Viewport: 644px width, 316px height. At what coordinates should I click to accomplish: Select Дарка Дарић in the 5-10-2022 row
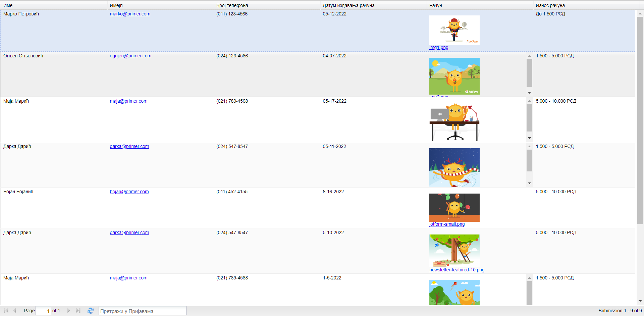pyautogui.click(x=17, y=232)
